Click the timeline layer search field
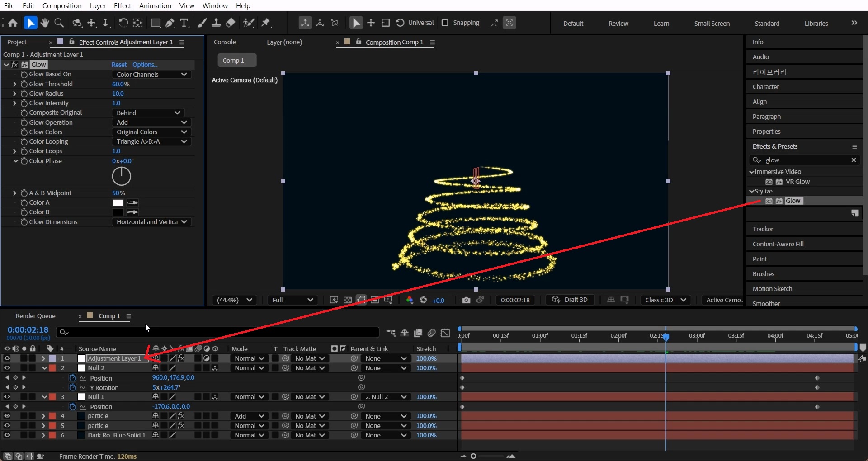The height and width of the screenshot is (461, 868). 217,333
